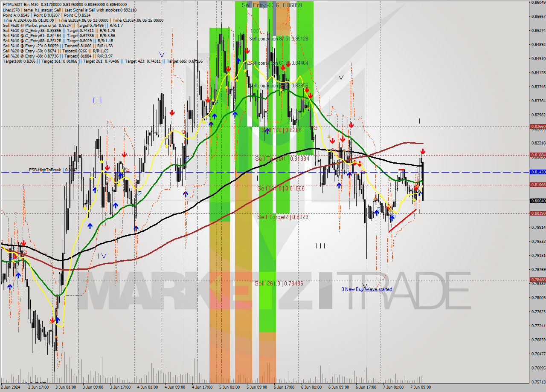
Task: Click the '2 Jun 2024' time axis label
Action: (11, 387)
